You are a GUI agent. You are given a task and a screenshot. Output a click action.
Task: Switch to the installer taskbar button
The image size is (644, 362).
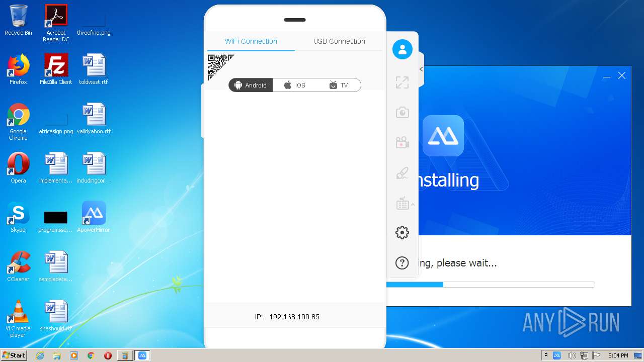(x=125, y=355)
